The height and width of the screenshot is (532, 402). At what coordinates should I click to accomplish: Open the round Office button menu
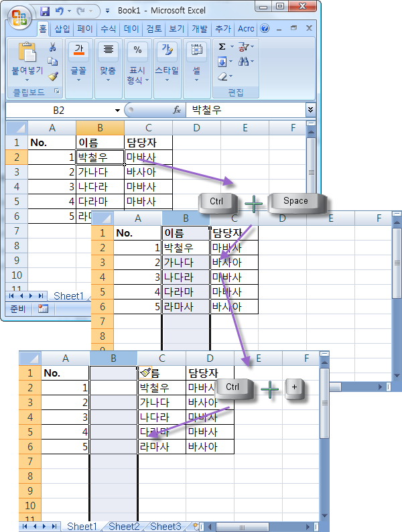coord(19,17)
